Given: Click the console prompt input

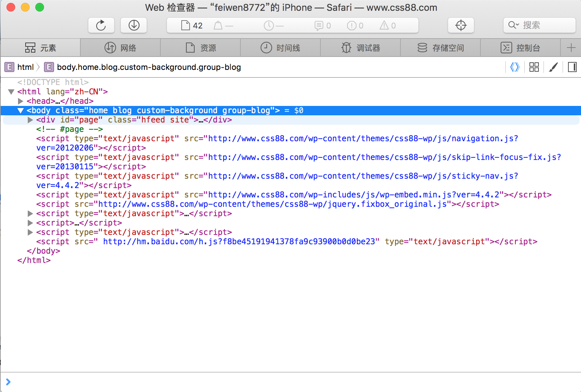Looking at the screenshot, I should [x=290, y=382].
